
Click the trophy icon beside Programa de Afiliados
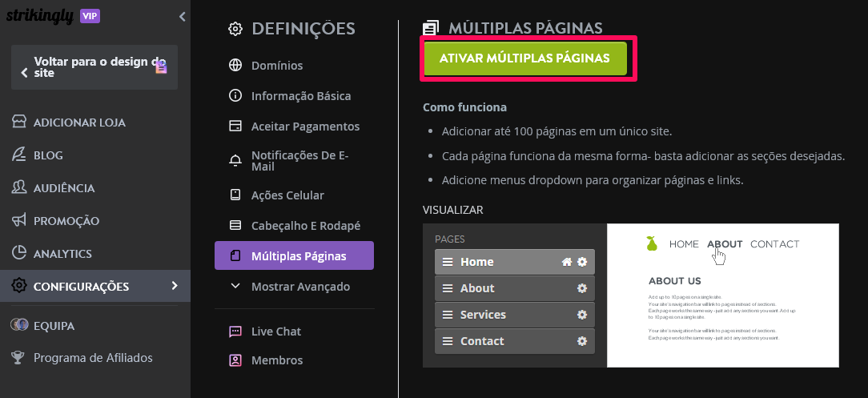(18, 358)
